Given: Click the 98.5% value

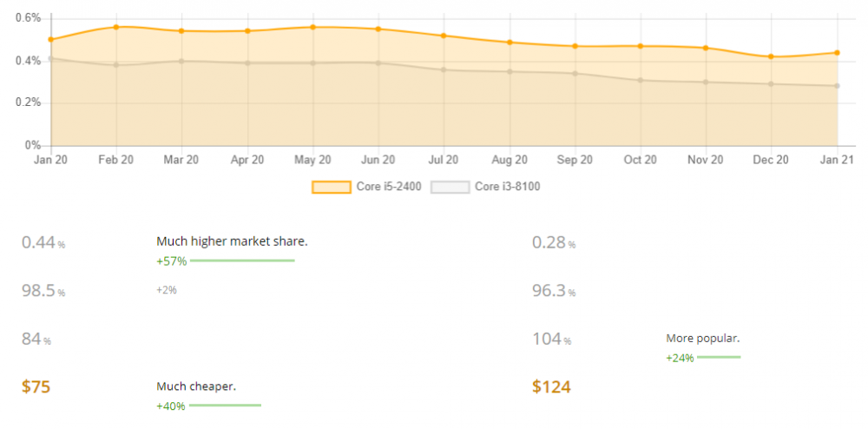Looking at the screenshot, I should (43, 291).
